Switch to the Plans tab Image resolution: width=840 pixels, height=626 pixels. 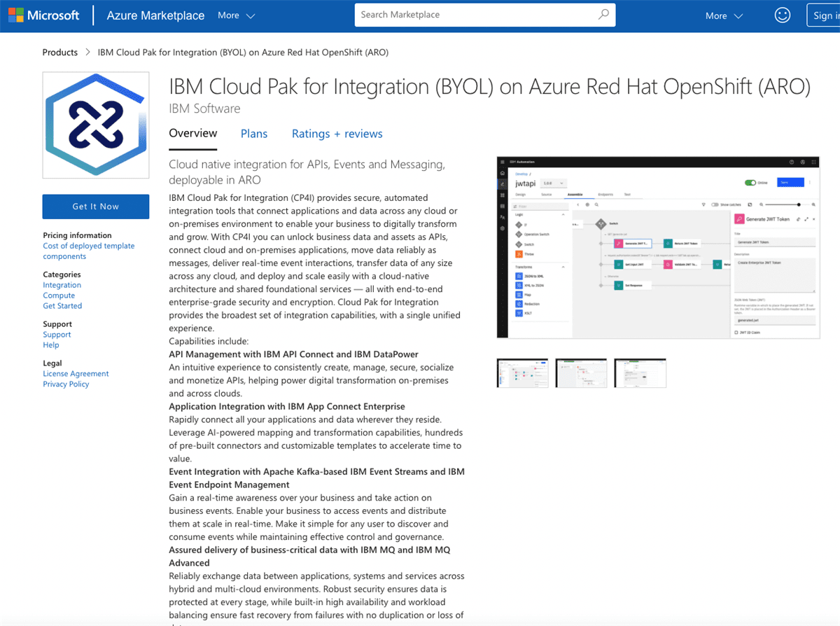pos(253,133)
